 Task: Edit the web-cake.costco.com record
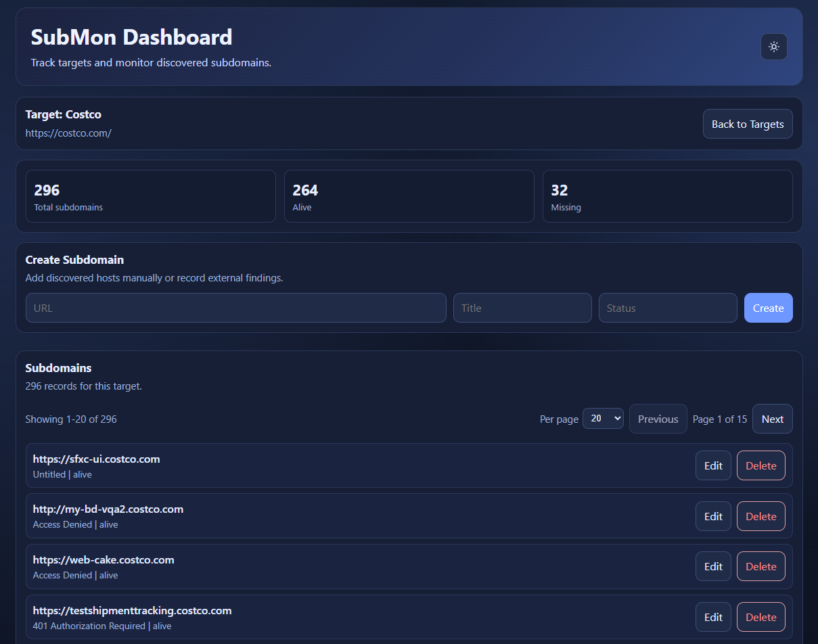pyautogui.click(x=713, y=566)
